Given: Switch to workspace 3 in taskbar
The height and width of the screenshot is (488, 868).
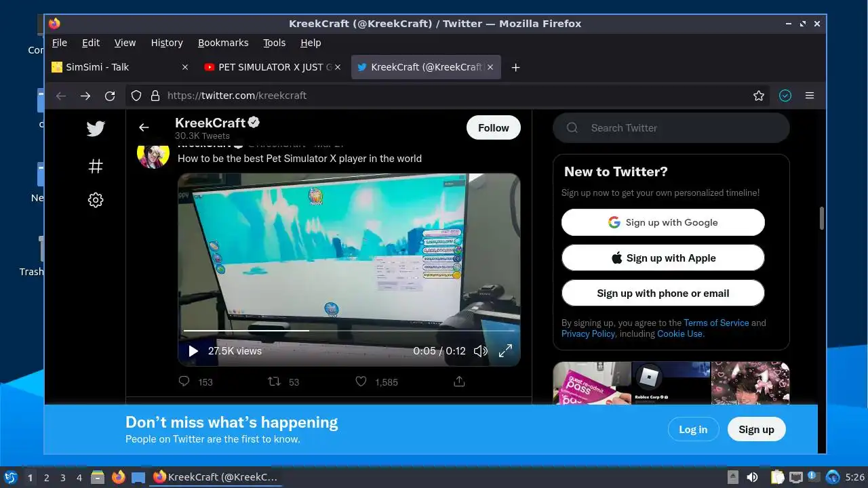Looking at the screenshot, I should pos(63,478).
